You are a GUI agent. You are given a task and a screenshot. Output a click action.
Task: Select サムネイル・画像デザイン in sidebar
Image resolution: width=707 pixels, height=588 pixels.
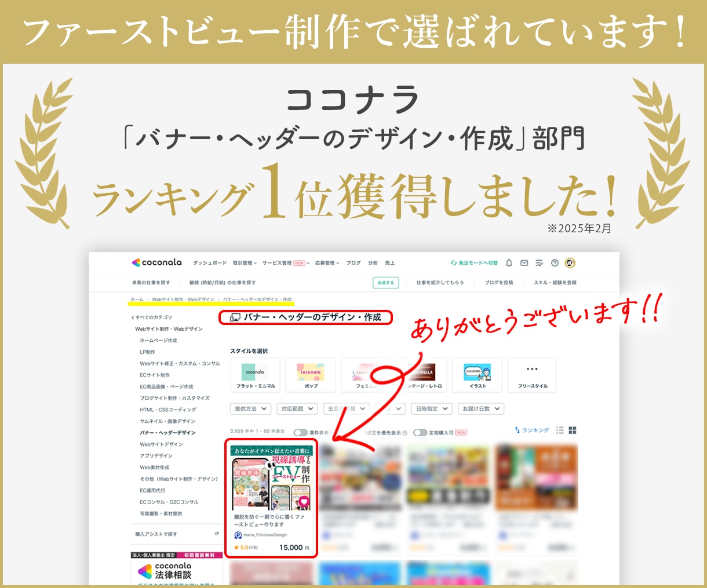(x=167, y=421)
